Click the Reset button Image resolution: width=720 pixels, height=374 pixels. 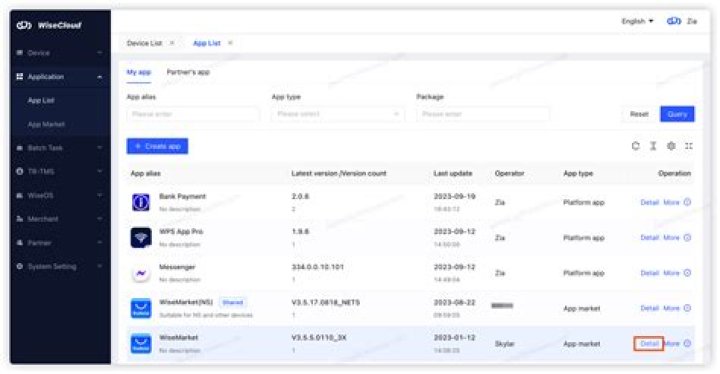point(639,114)
